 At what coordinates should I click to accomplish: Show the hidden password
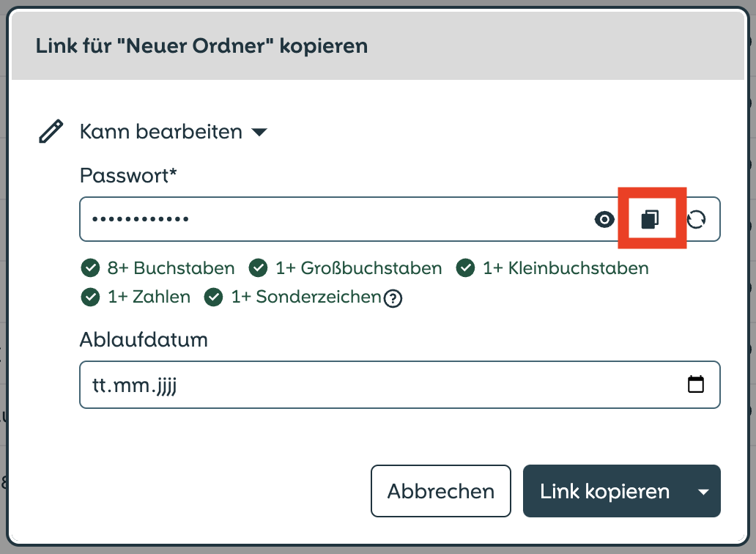[604, 219]
